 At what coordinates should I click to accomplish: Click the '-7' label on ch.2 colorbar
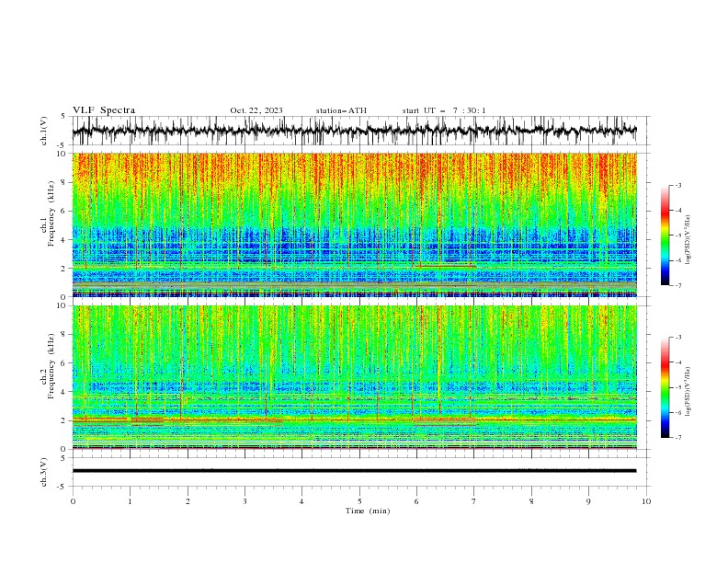(x=677, y=438)
